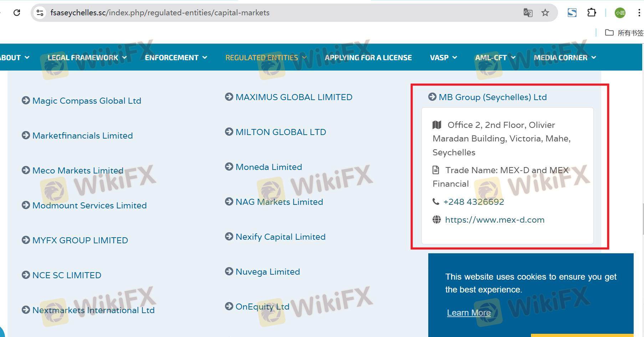Open the Chrome three-dot menu
Image resolution: width=644 pixels, height=337 pixels.
(x=639, y=13)
